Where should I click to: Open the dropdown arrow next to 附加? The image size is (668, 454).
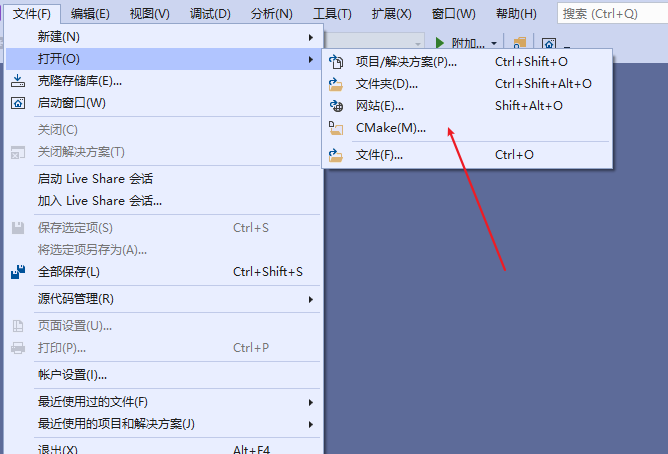(494, 44)
